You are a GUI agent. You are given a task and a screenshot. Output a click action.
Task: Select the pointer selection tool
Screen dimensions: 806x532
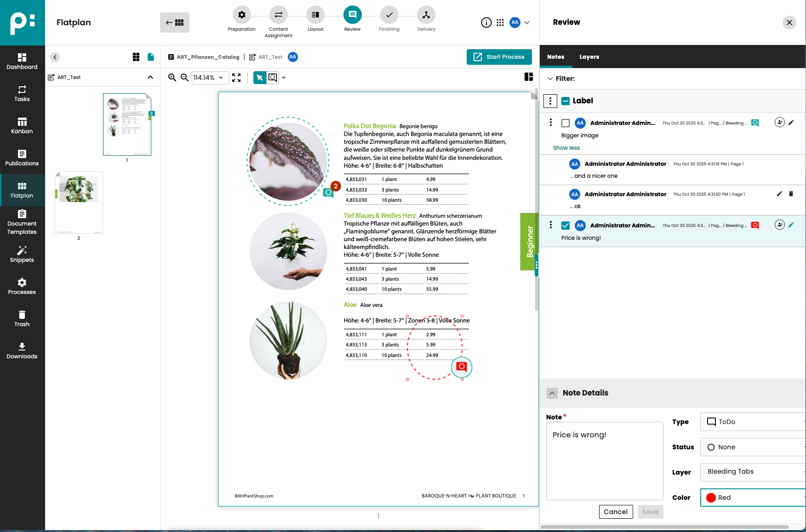260,78
